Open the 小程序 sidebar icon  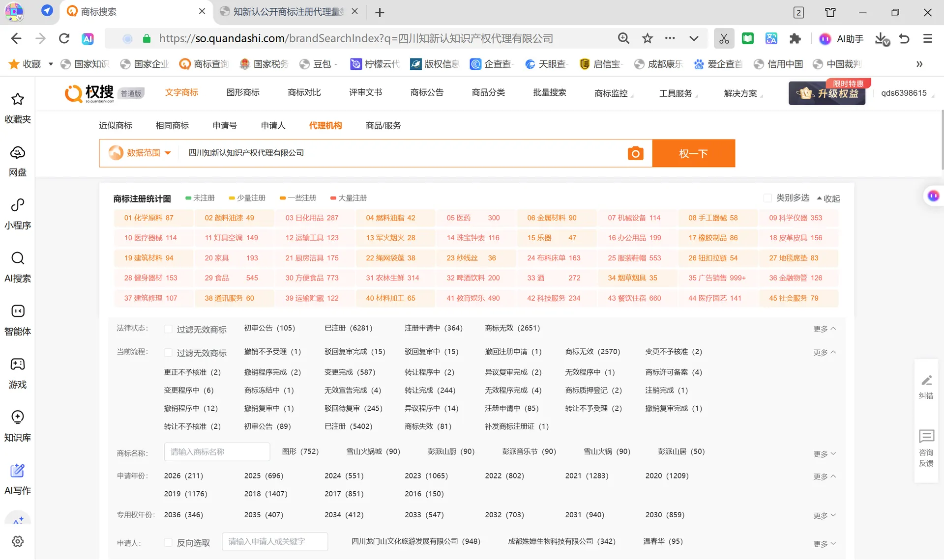18,215
